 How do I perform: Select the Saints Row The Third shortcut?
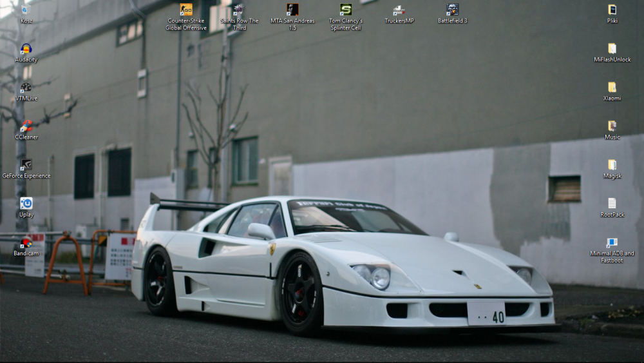coord(239,10)
